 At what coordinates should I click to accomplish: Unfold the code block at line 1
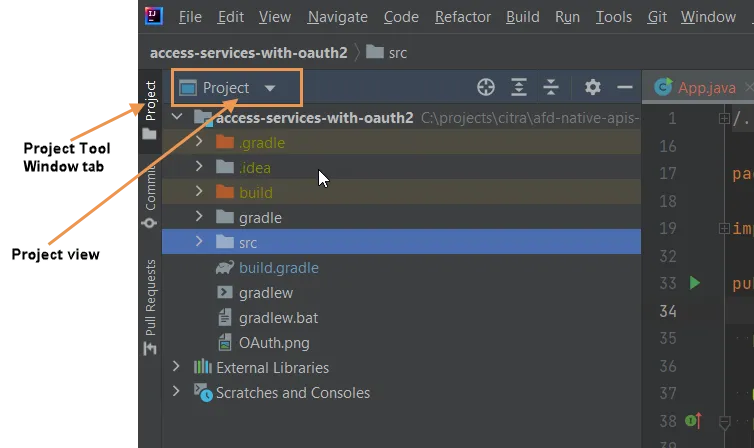[724, 118]
